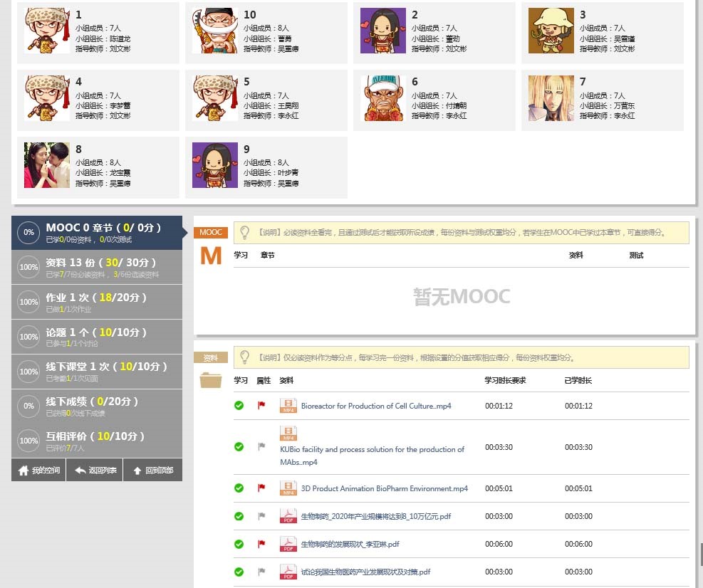Screen dimensions: 703x588
Task: Click the PDF icon for 生物制药的发展现状
Action: tap(288, 545)
